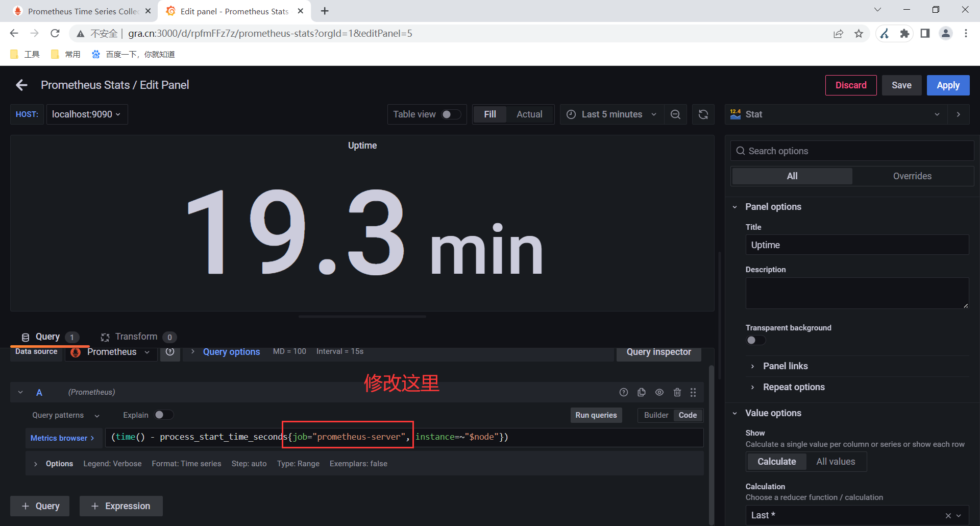Image resolution: width=980 pixels, height=526 pixels.
Task: Switch to the Query tab
Action: tap(50, 337)
